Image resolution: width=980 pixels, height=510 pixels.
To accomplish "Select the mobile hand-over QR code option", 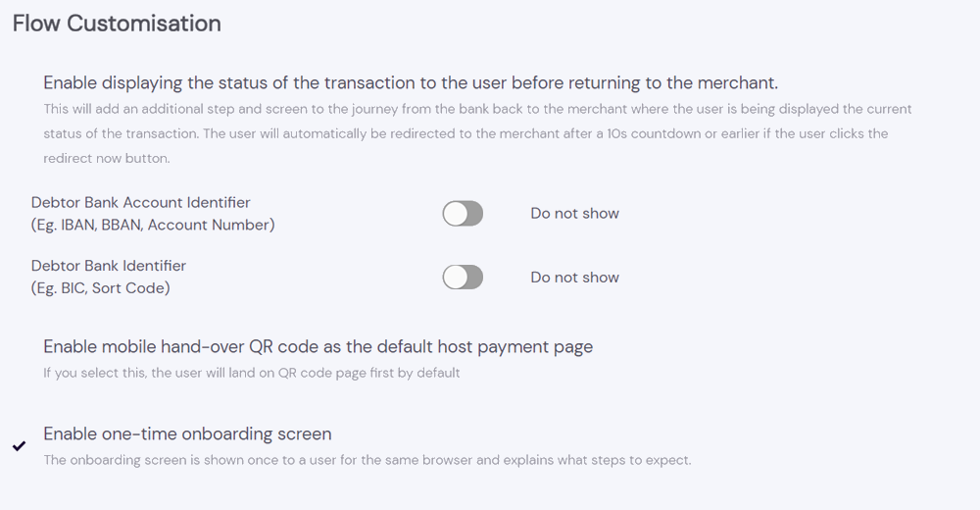I will [x=318, y=346].
